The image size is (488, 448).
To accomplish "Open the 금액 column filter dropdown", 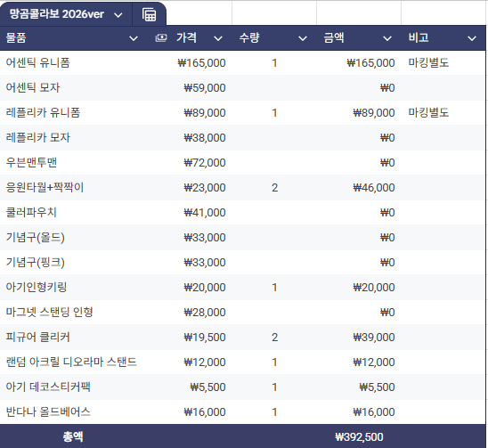I will point(387,38).
